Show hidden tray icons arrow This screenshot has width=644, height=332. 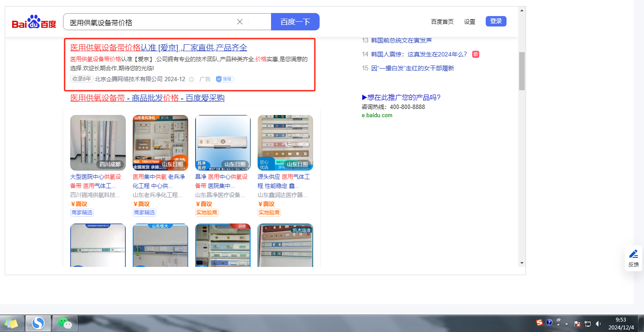coord(566,324)
